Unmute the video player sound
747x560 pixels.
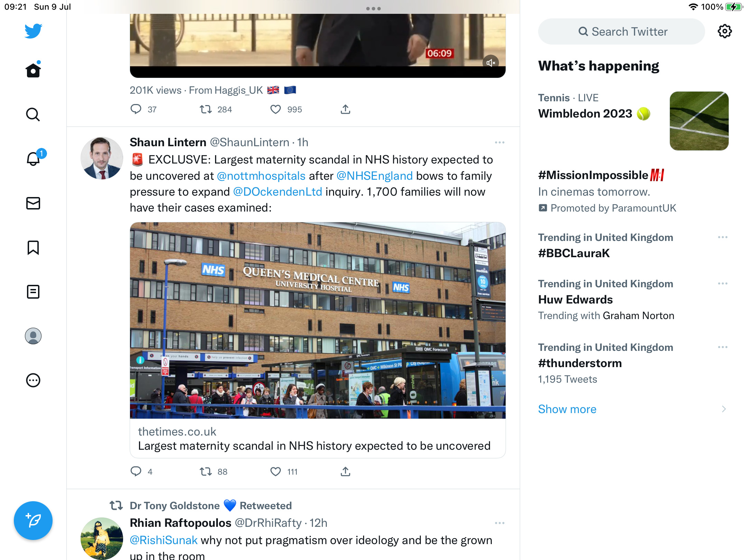490,63
